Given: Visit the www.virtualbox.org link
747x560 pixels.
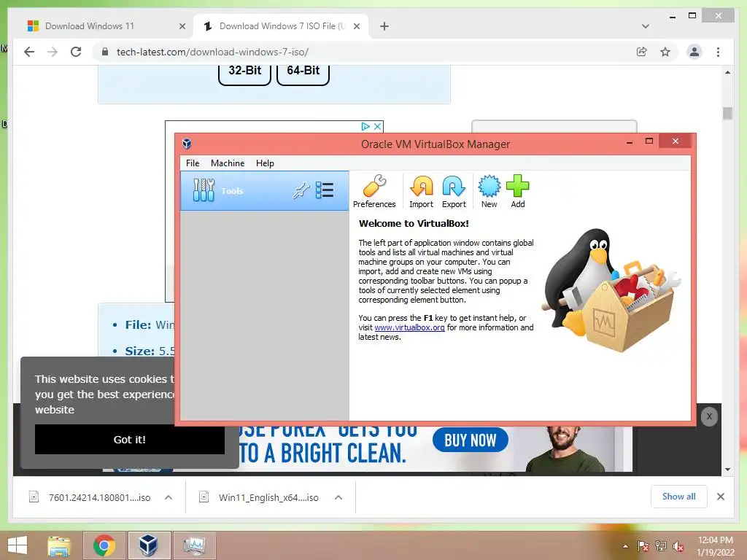Looking at the screenshot, I should click(x=410, y=327).
